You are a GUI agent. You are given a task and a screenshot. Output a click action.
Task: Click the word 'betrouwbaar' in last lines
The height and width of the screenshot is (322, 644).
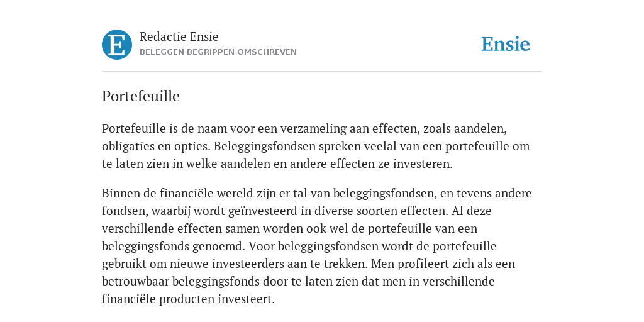[x=136, y=281]
